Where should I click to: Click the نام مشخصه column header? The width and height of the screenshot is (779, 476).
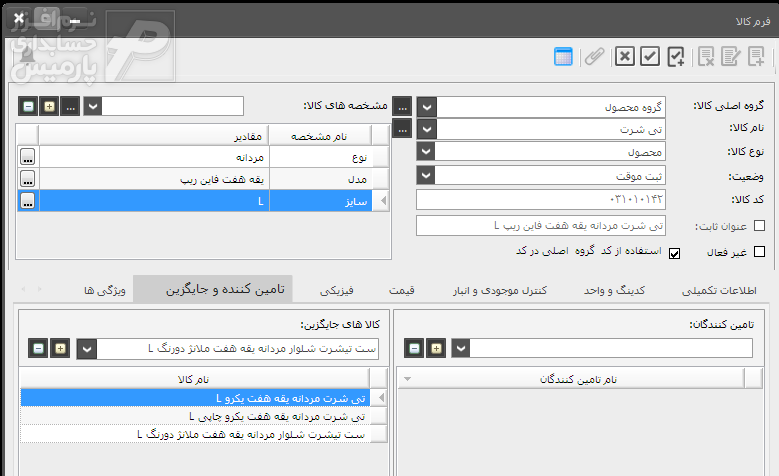pos(320,136)
